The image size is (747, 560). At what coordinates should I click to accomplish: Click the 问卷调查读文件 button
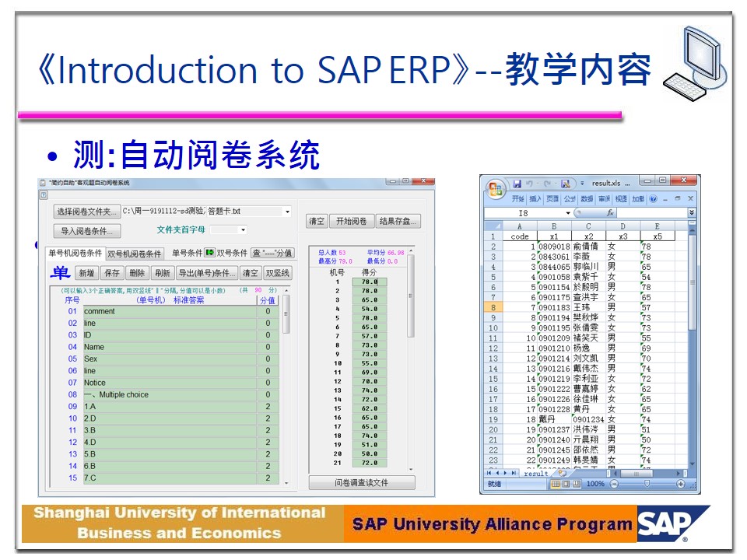tap(362, 483)
